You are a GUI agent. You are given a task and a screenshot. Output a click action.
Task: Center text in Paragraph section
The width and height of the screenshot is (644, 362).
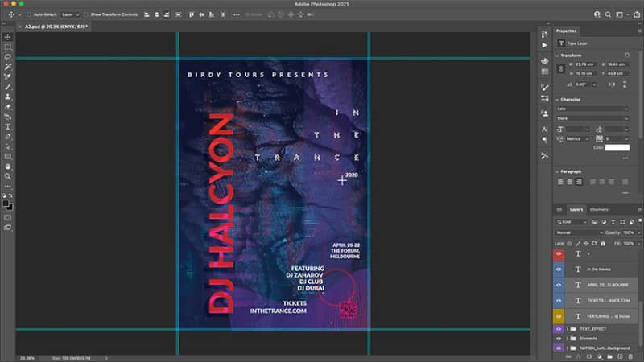coord(570,182)
